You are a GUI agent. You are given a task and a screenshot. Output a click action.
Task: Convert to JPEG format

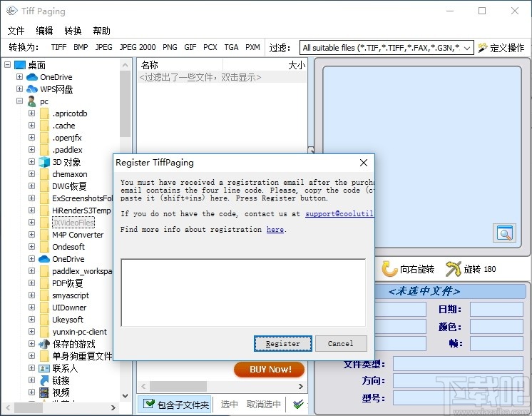point(103,47)
